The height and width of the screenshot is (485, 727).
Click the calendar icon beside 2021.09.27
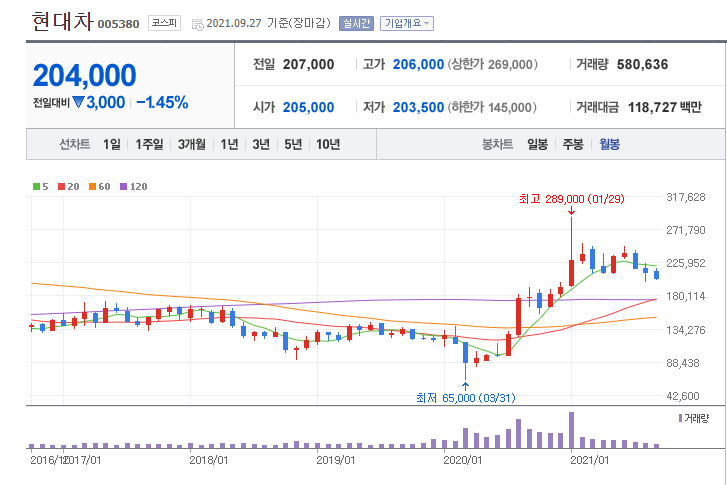pyautogui.click(x=198, y=24)
